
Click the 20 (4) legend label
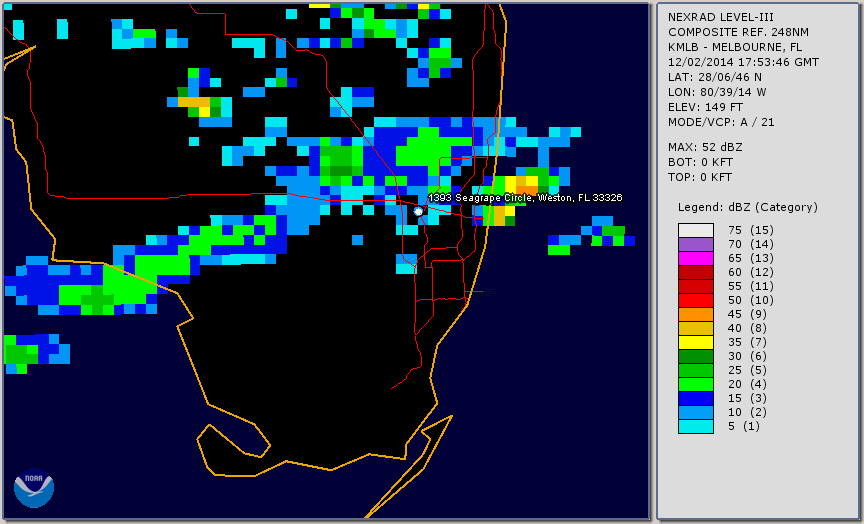pyautogui.click(x=747, y=384)
